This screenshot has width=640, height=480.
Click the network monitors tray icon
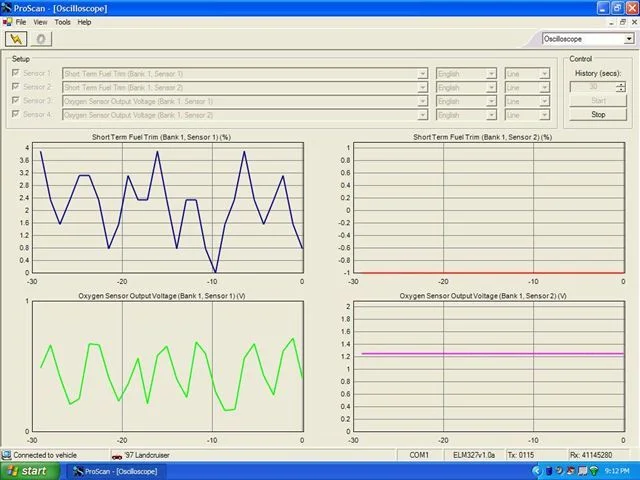click(x=582, y=471)
